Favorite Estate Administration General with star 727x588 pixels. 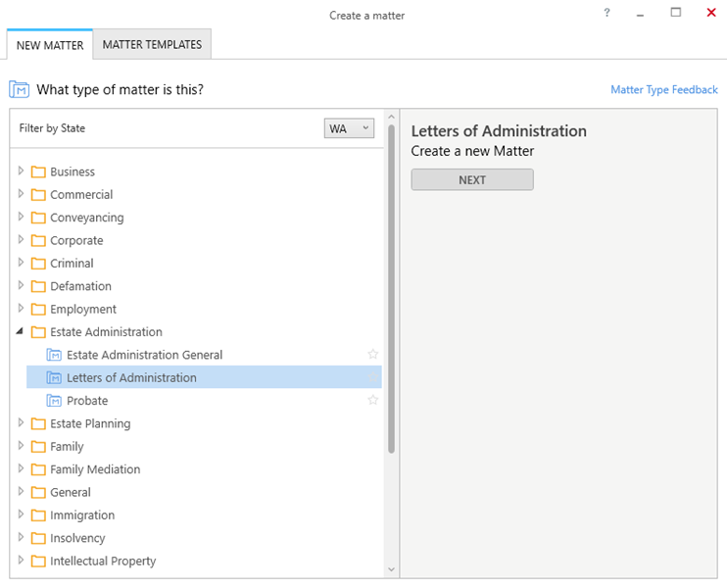pyautogui.click(x=372, y=355)
